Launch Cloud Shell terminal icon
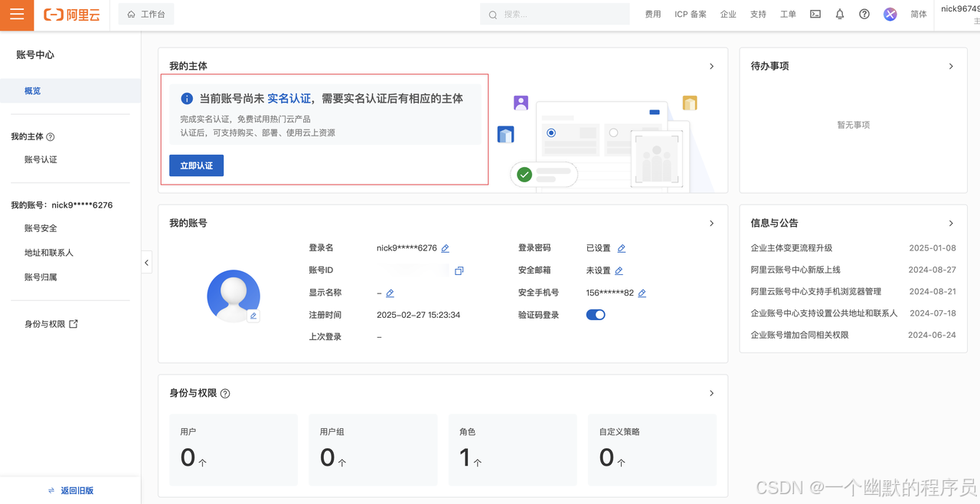 tap(815, 15)
